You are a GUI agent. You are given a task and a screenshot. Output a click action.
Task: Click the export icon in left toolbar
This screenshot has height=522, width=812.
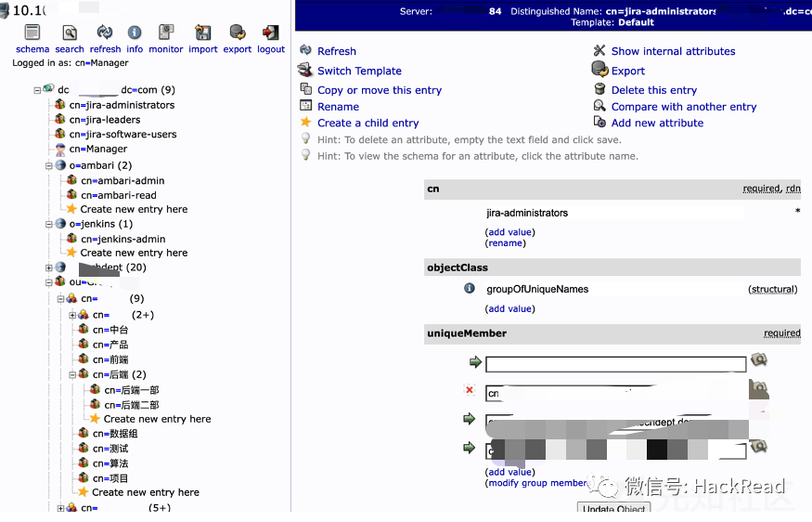(x=238, y=33)
